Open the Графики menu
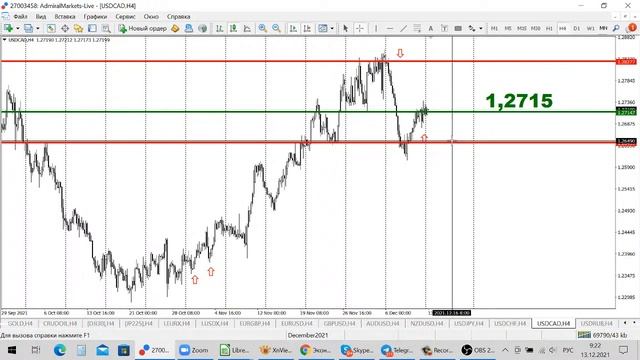This screenshot has width=640, height=360. pos(96,17)
